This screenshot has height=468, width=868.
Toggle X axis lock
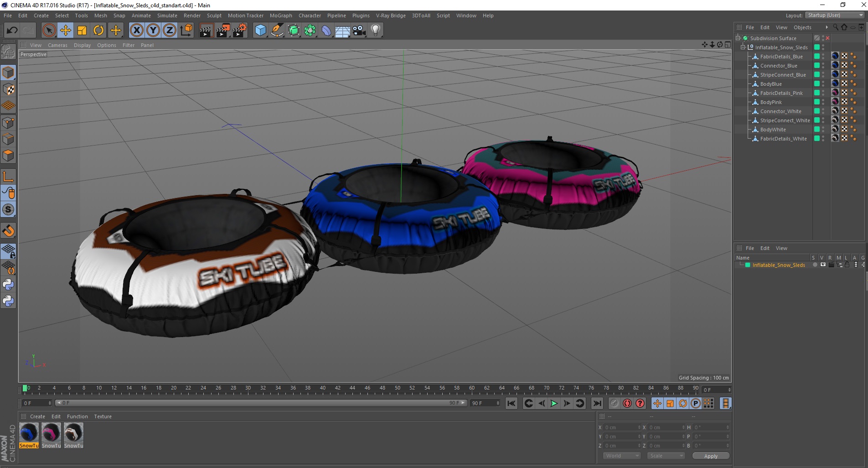tap(136, 31)
